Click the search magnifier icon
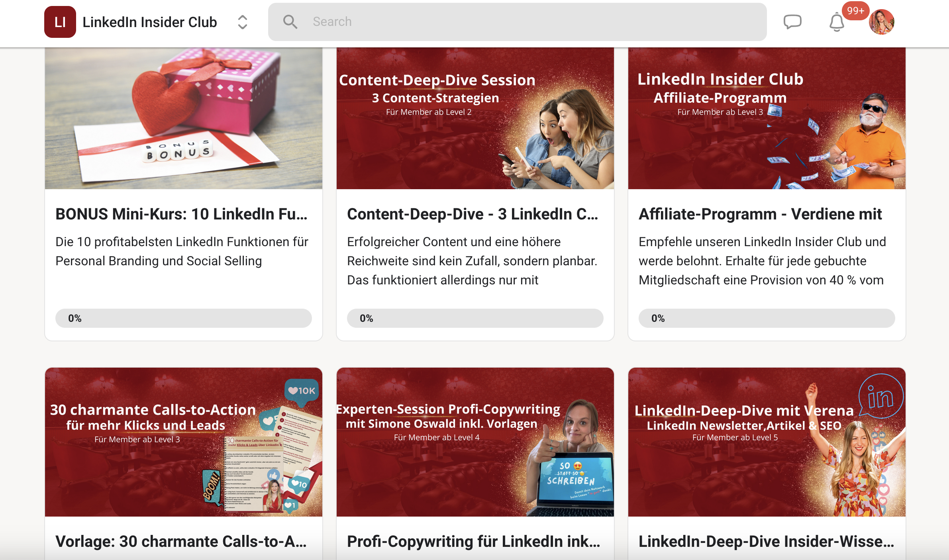 [x=290, y=22]
